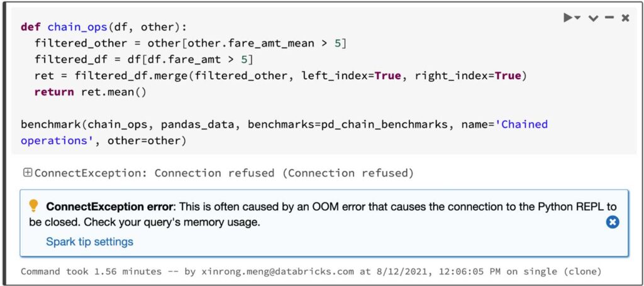Expand the ConnectException stack trace

pyautogui.click(x=27, y=173)
